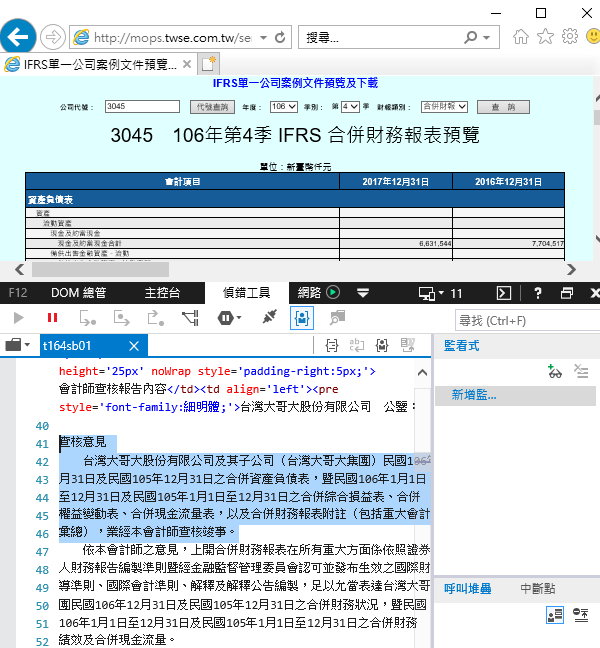Click the 公司代號 input field with 3045
This screenshot has width=600, height=648.
(x=142, y=107)
